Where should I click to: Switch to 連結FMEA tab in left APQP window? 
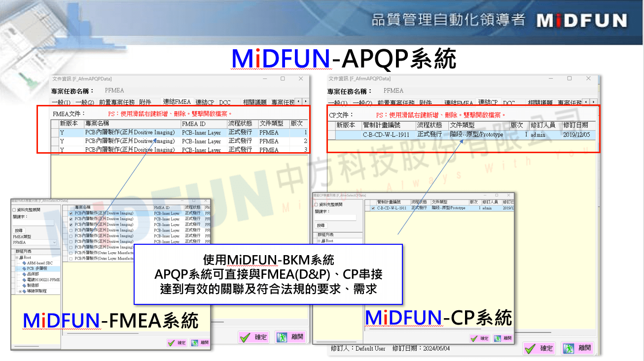click(x=177, y=102)
